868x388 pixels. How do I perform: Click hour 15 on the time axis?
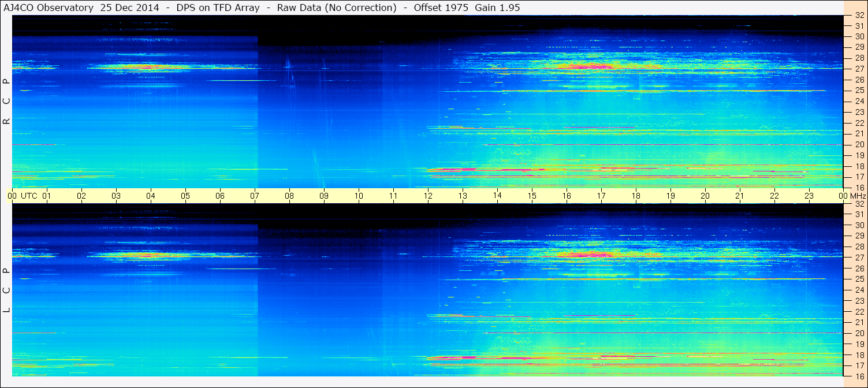[x=532, y=196]
